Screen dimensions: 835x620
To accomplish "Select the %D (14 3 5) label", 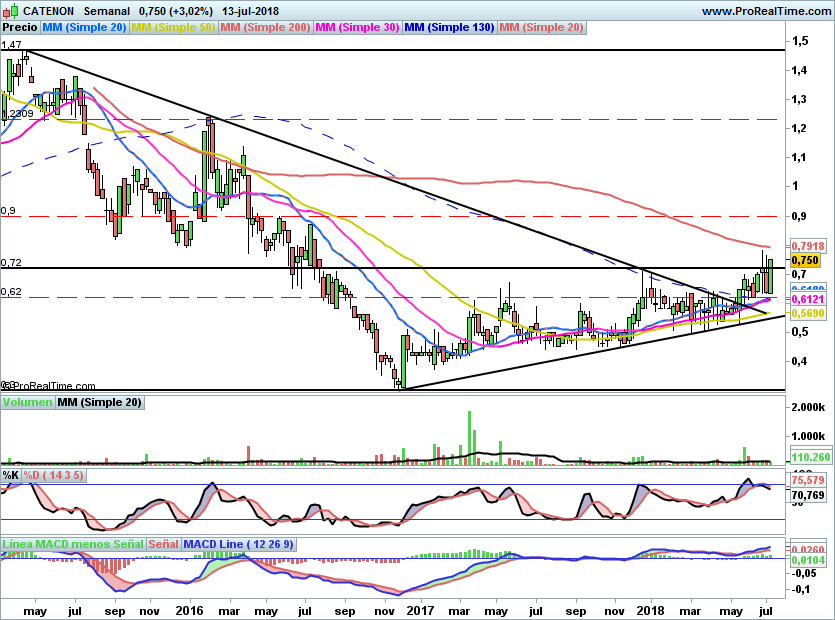I will pos(54,475).
